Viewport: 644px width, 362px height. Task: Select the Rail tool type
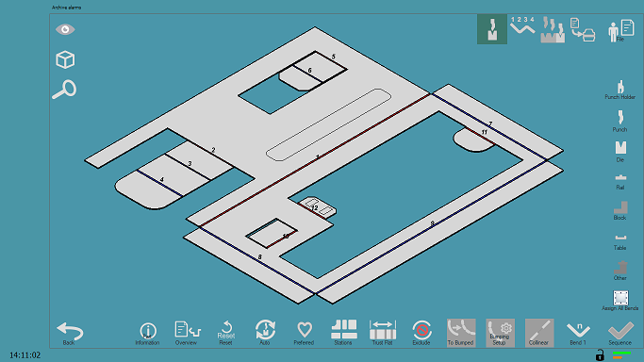pyautogui.click(x=620, y=182)
